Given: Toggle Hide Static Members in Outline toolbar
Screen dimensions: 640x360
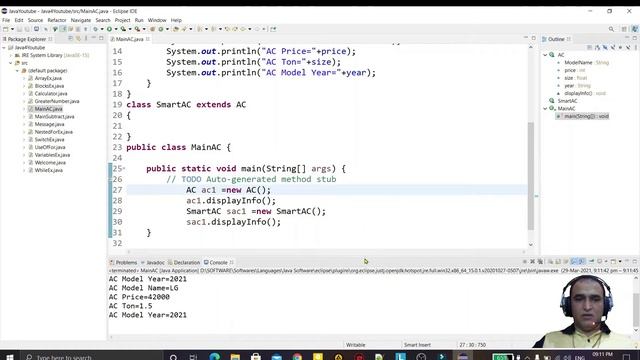Looking at the screenshot, I should pyautogui.click(x=613, y=48).
